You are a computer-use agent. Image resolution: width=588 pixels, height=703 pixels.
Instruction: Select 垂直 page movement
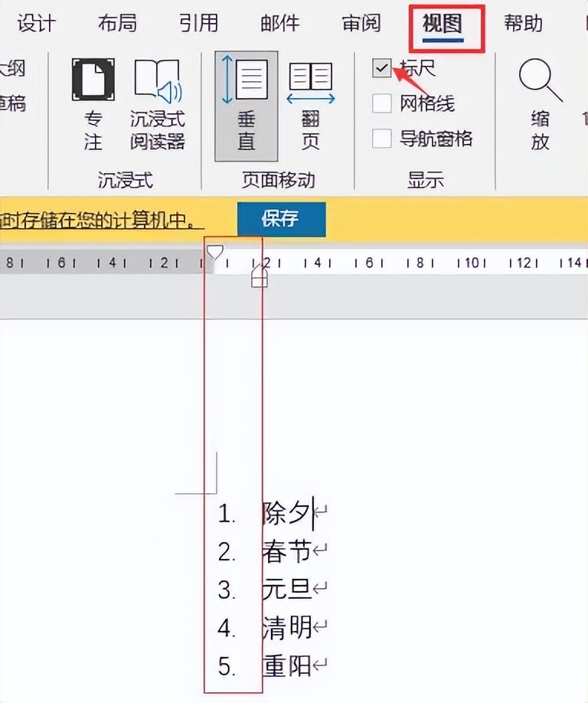click(x=246, y=106)
